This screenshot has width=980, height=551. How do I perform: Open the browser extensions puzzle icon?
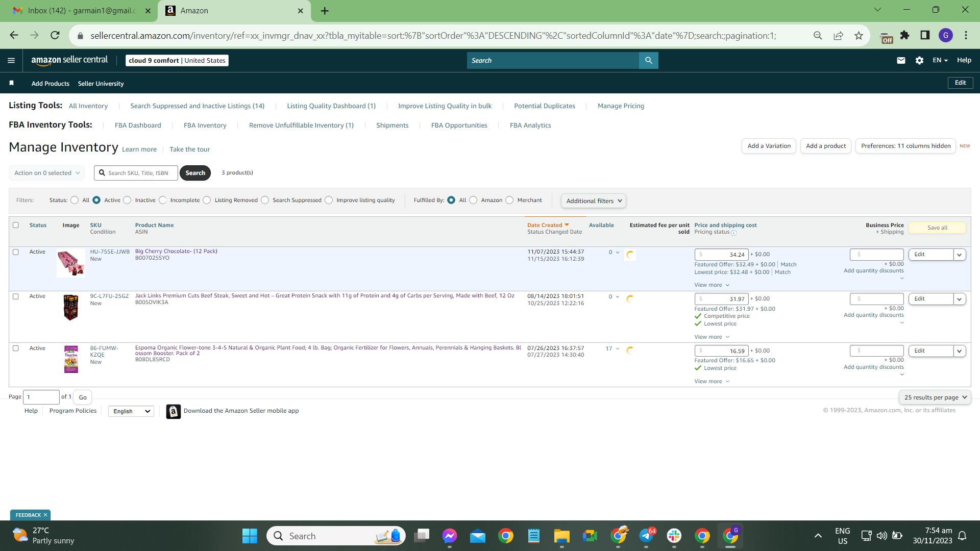(904, 35)
